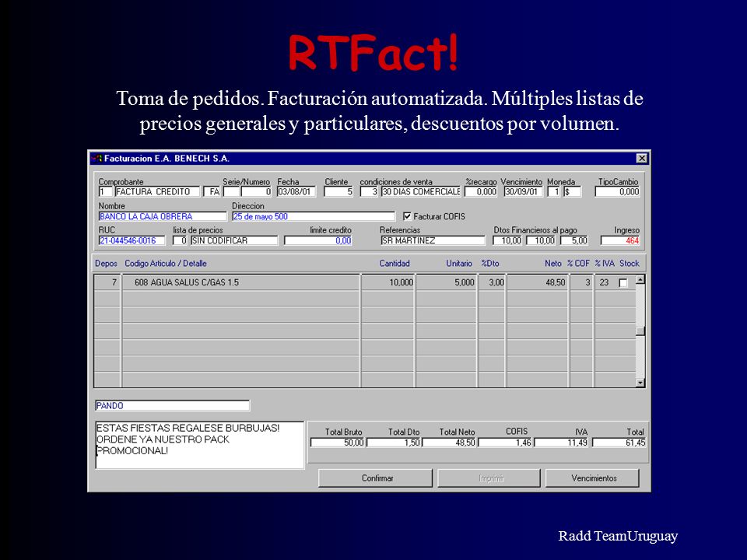Click Confirmar button
The height and width of the screenshot is (560, 747).
pos(375,478)
